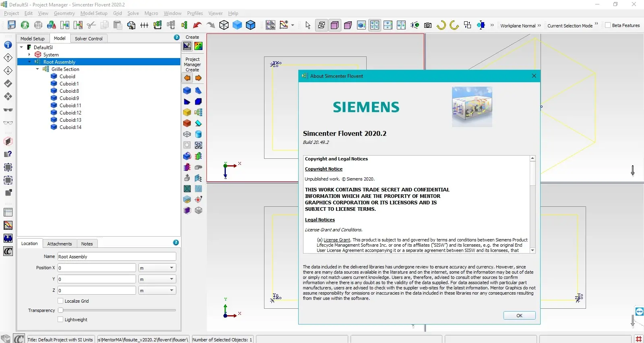Click the find magnifier icon in toolbar
644x343 pixels.
tap(131, 25)
